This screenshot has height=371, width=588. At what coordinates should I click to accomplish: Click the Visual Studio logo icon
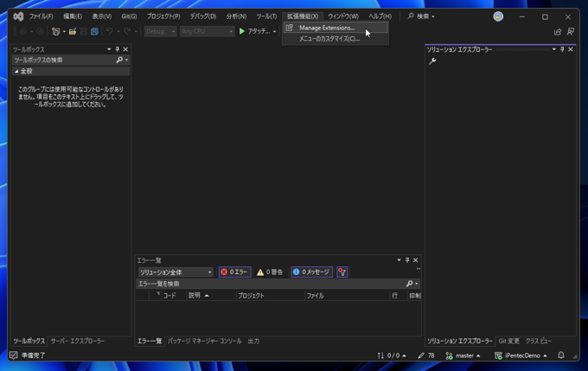(18, 16)
